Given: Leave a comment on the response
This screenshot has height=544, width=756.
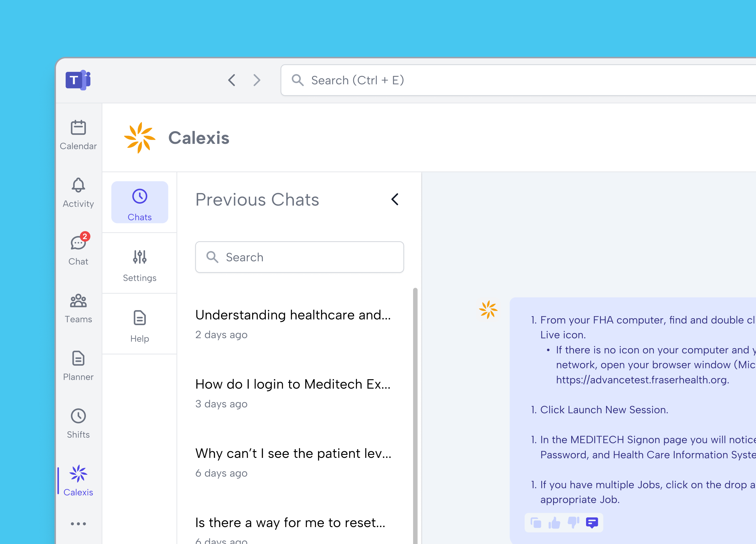Looking at the screenshot, I should click(592, 523).
